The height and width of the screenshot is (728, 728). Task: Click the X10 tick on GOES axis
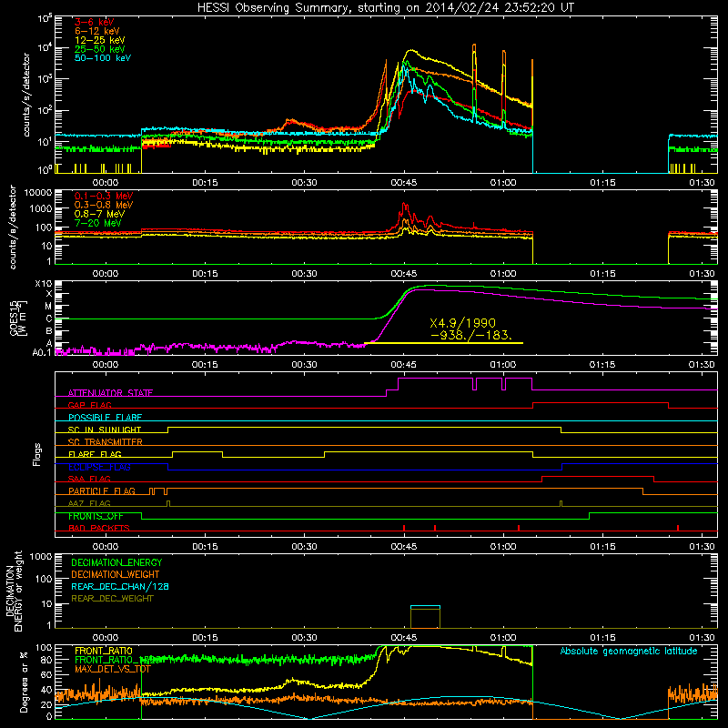point(44,284)
